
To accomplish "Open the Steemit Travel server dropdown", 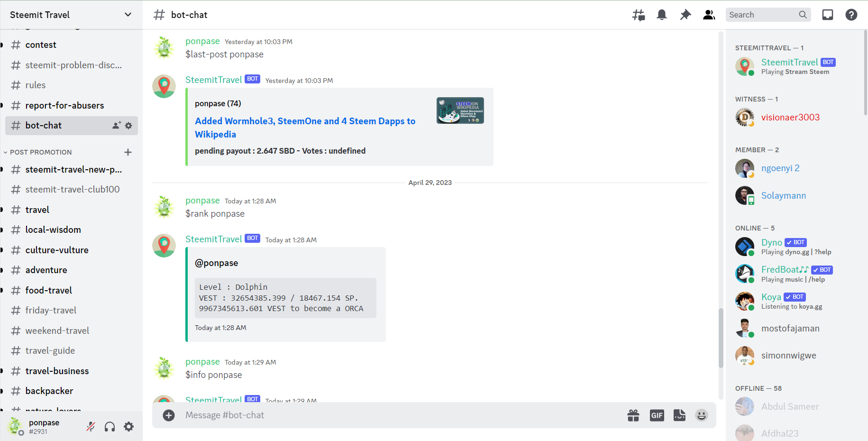I will [128, 14].
